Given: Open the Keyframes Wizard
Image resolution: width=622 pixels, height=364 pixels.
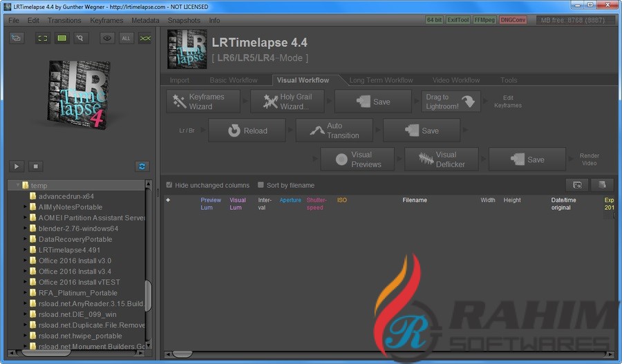Looking at the screenshot, I should click(x=203, y=102).
